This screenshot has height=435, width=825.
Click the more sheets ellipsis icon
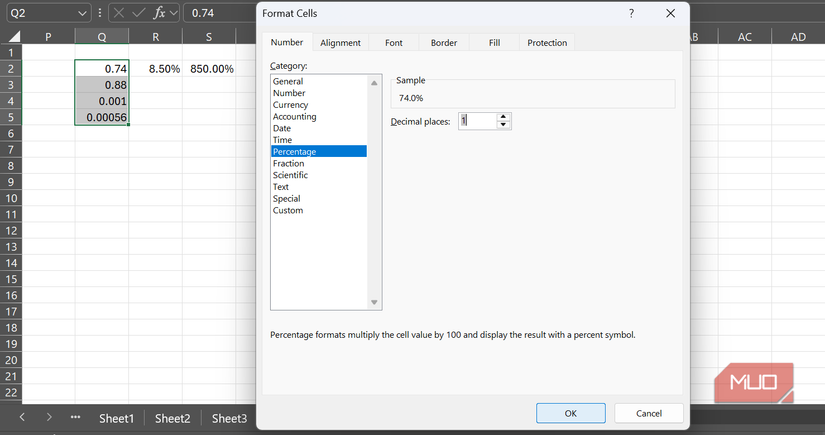pos(75,417)
